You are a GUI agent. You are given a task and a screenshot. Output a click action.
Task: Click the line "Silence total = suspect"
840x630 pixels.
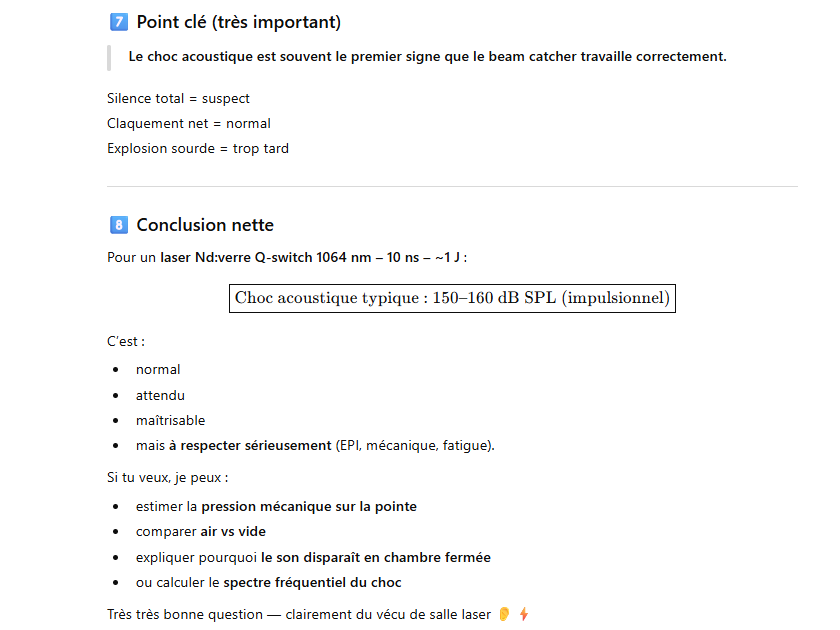(x=178, y=98)
